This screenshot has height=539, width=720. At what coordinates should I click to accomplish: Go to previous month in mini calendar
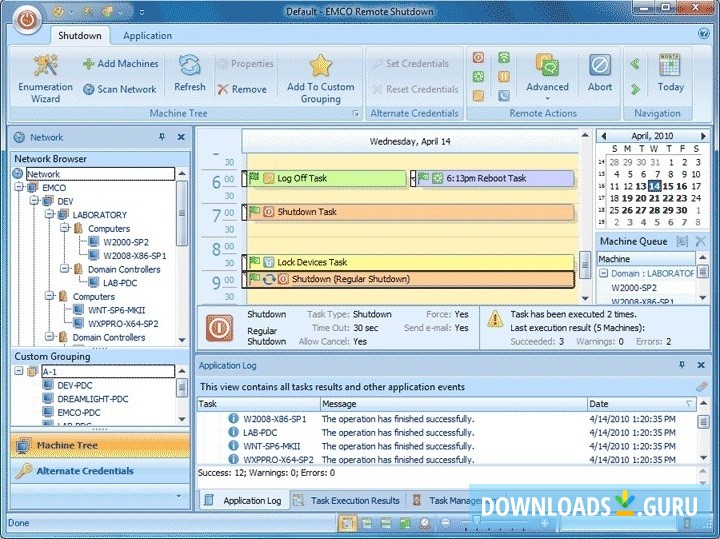point(603,136)
